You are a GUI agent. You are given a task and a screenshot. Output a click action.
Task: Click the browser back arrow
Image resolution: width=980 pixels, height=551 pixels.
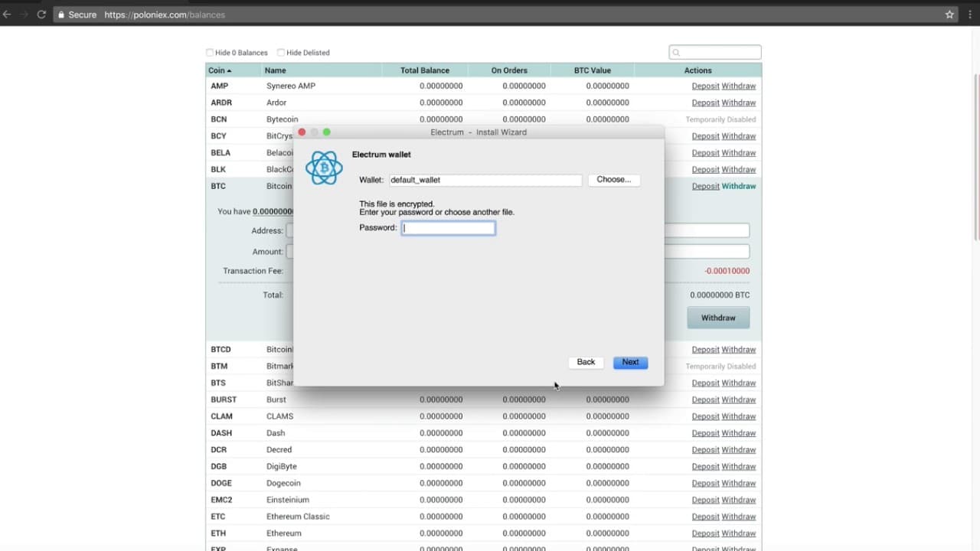[x=7, y=15]
